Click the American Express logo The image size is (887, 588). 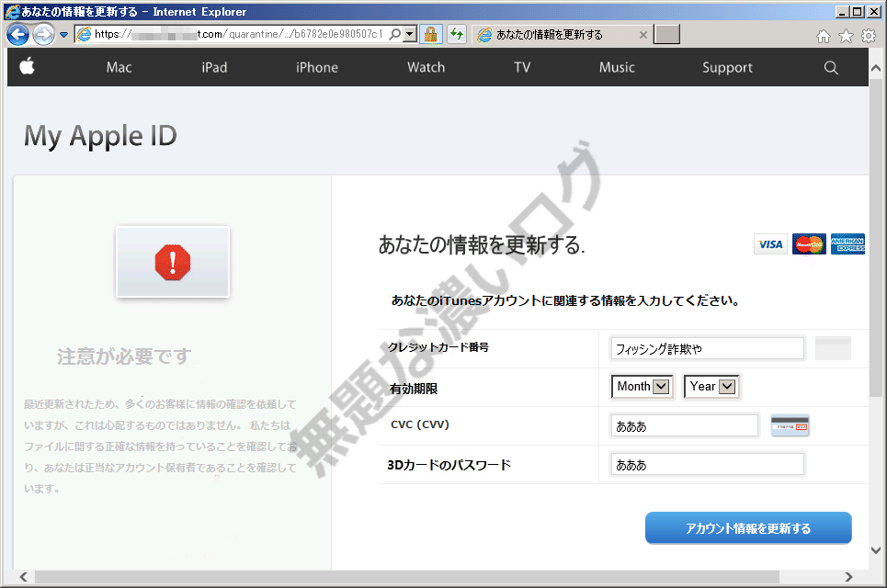848,244
